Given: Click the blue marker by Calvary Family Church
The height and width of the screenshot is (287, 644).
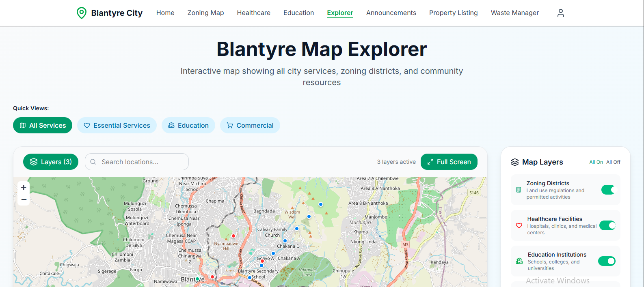Looking at the screenshot, I should pyautogui.click(x=297, y=229).
